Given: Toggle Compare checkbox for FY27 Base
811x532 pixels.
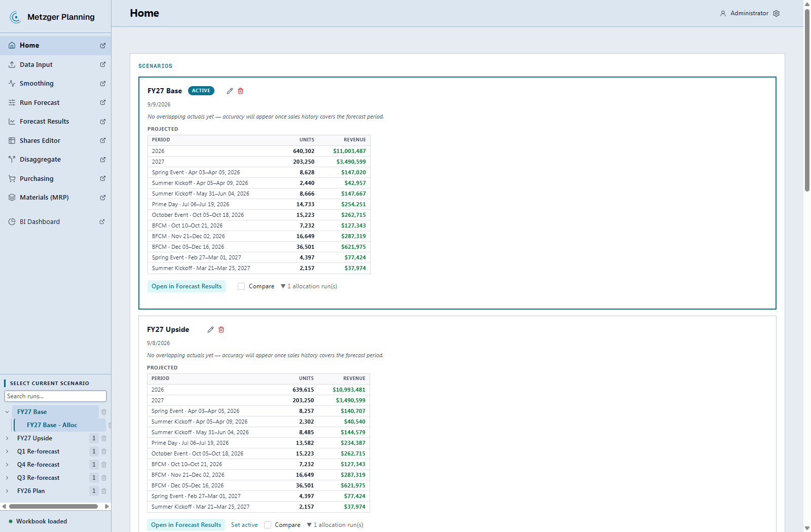Looking at the screenshot, I should tap(241, 286).
